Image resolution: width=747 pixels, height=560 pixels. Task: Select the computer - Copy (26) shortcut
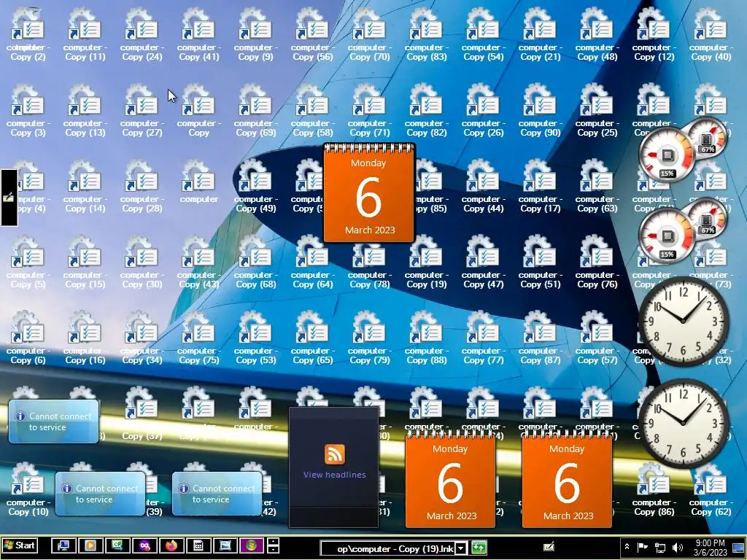click(484, 111)
